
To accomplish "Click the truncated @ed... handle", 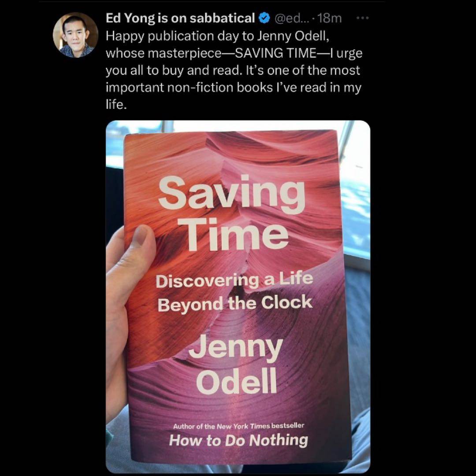I will coord(291,19).
